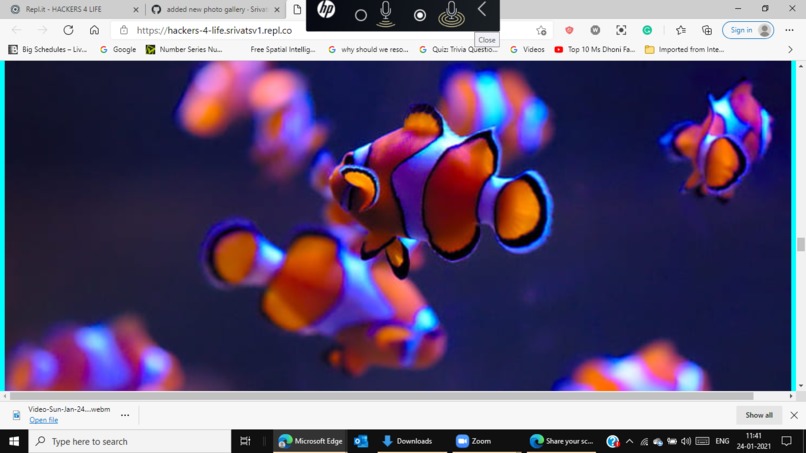The image size is (806, 453).
Task: Expand more bookmarks chevron
Action: click(790, 49)
